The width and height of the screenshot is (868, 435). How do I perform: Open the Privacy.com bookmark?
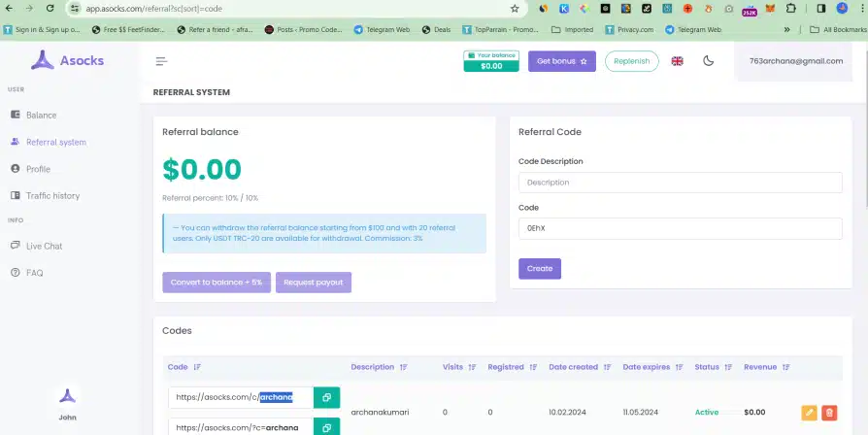click(629, 30)
